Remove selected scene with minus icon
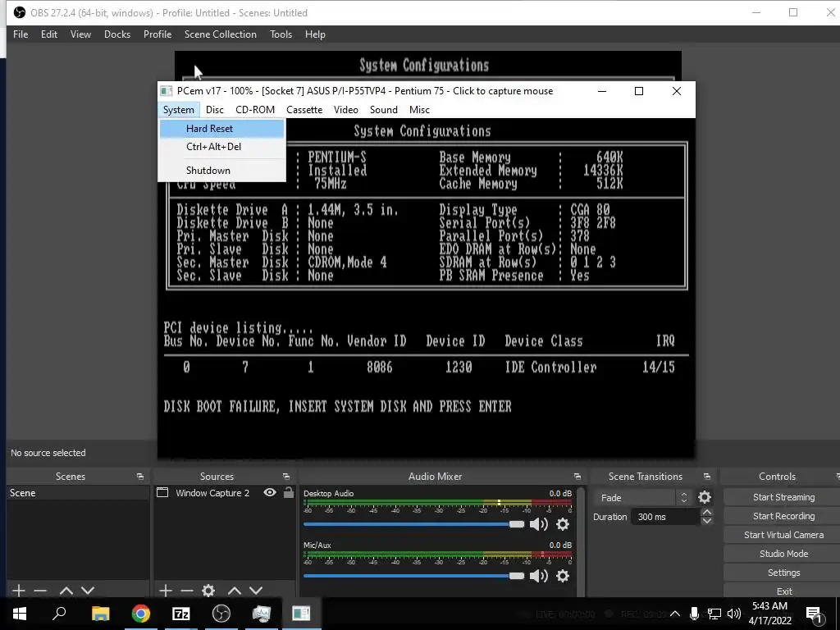This screenshot has height=630, width=840. coord(40,591)
